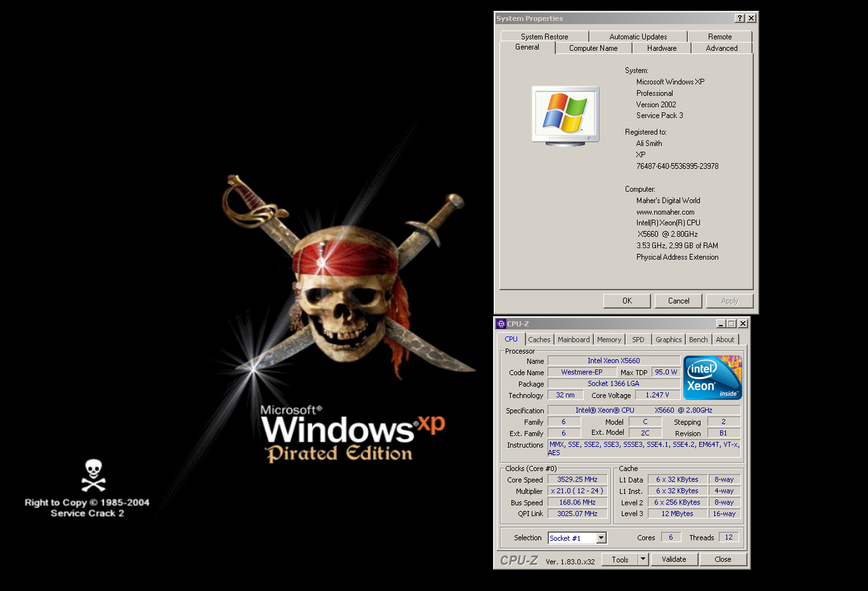868x591 pixels.
Task: Minimize the CPU-Z window
Action: coord(721,324)
